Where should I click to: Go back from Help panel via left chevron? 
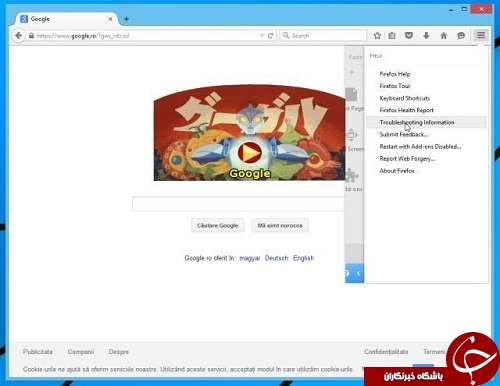[358, 273]
